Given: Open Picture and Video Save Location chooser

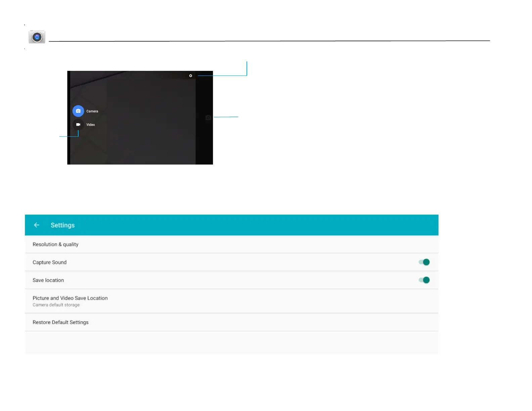Looking at the screenshot, I should pyautogui.click(x=70, y=298).
